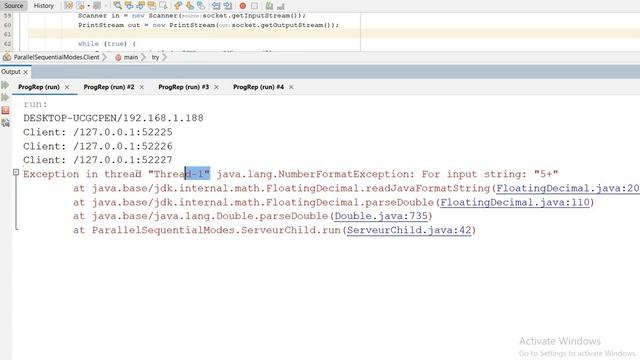Open the dropdown arrow beside Back icon
640x360 pixels.
pos(88,6)
